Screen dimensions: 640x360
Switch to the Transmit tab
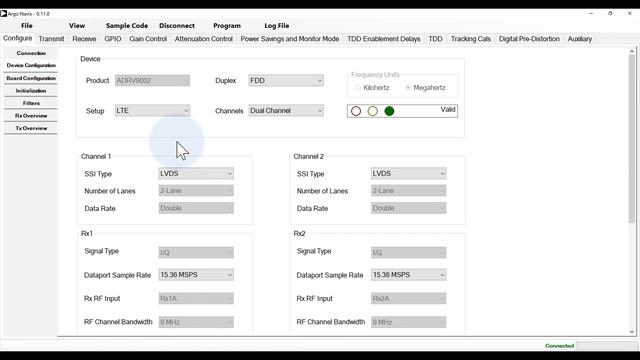[x=51, y=39]
